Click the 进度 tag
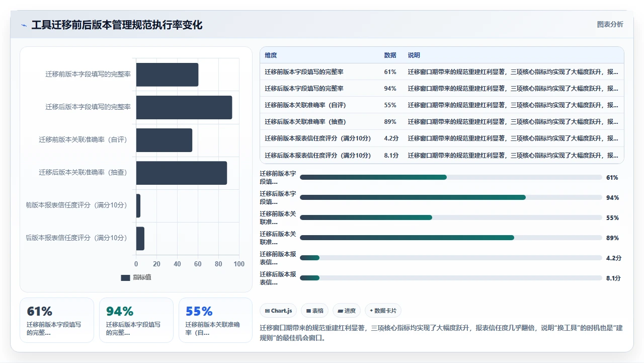The height and width of the screenshot is (363, 644). pos(347,311)
